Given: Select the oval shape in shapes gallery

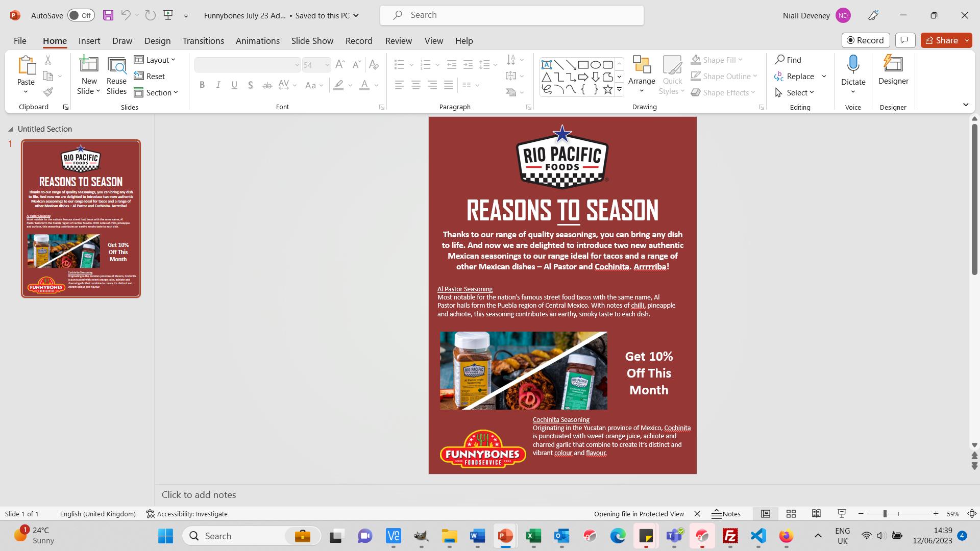Looking at the screenshot, I should [595, 65].
